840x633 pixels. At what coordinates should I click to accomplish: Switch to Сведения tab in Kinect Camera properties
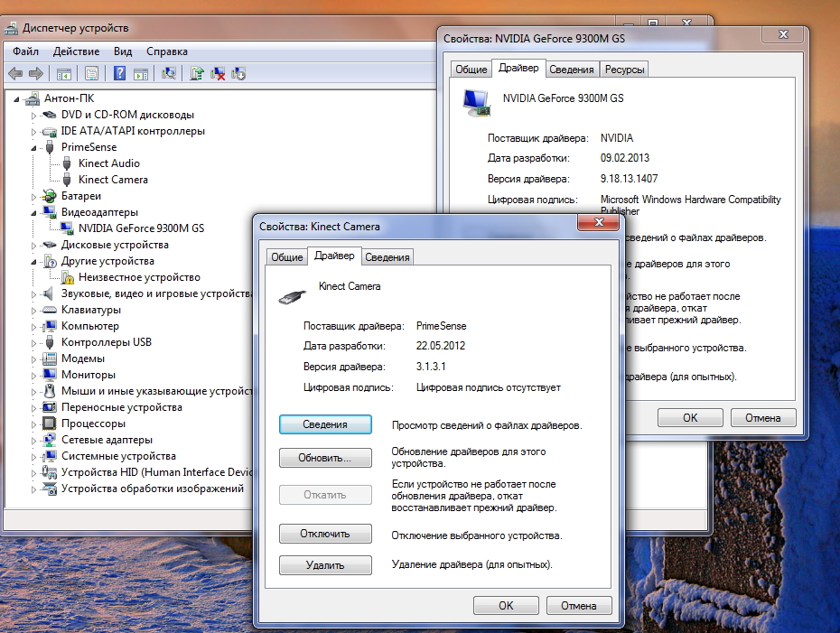point(387,257)
